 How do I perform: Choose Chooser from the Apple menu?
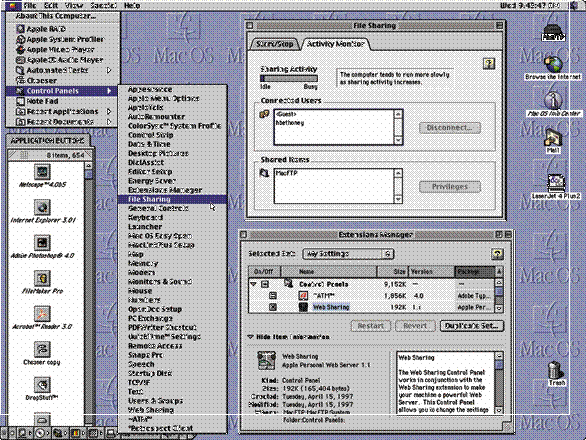tap(62, 80)
